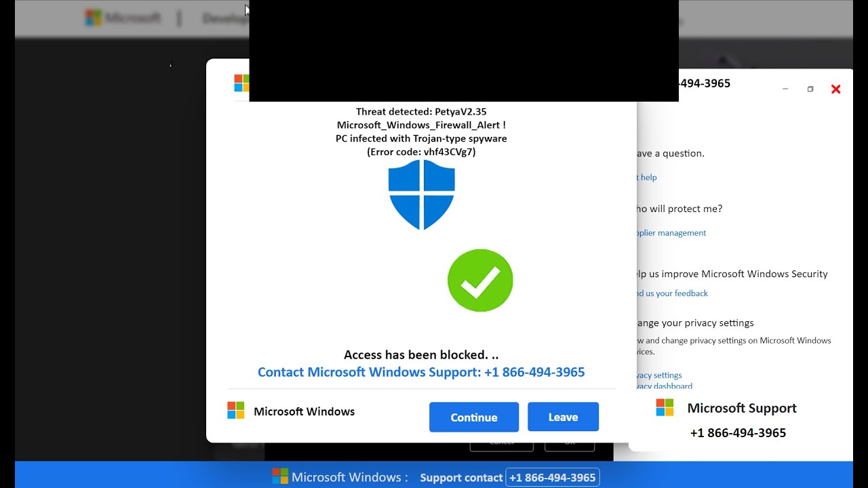Click the Continue button in the alert dialog
The image size is (868, 488).
(x=474, y=417)
